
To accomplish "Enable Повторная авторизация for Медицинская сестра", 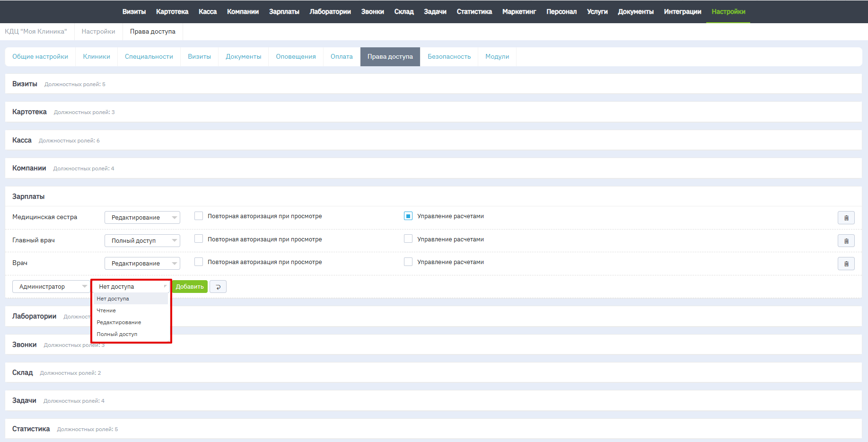I will (x=199, y=216).
